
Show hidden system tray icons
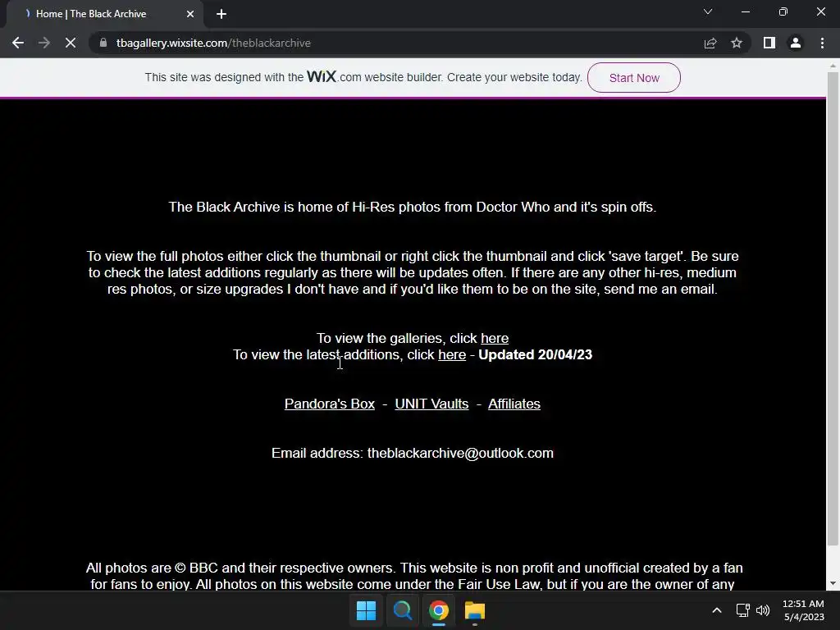(717, 610)
